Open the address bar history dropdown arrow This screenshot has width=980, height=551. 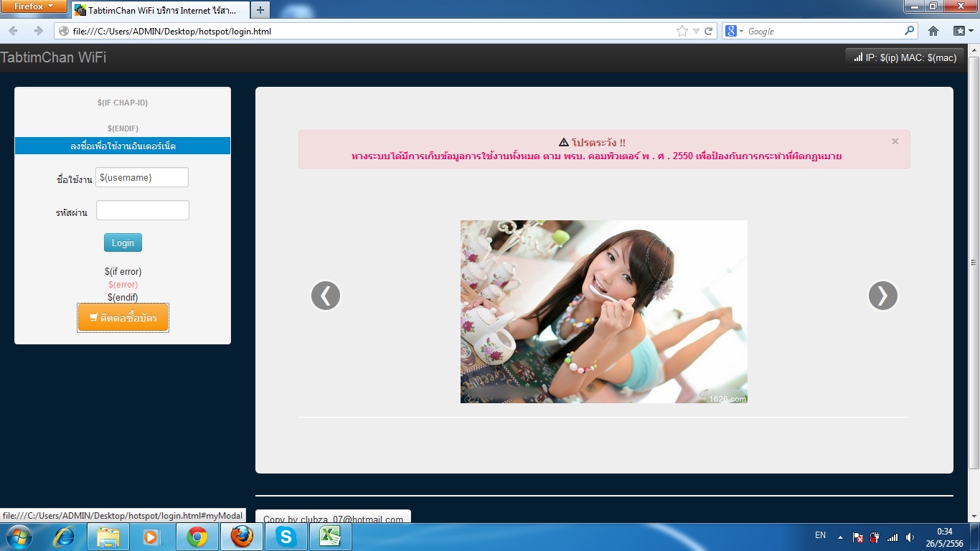click(696, 31)
